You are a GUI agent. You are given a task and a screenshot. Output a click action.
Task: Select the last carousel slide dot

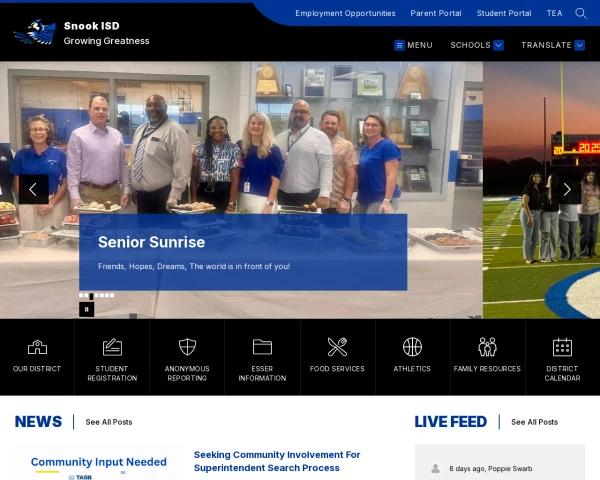[112, 295]
